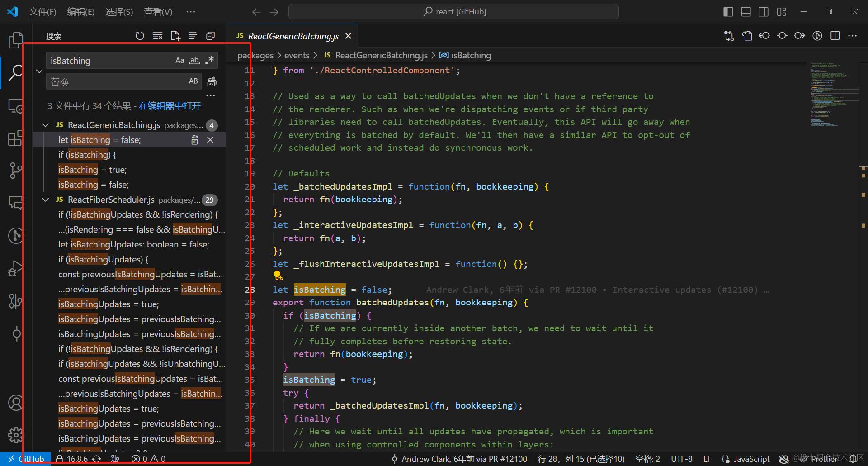The image size is (868, 466).
Task: Open the comments view in activity bar
Action: click(x=16, y=203)
